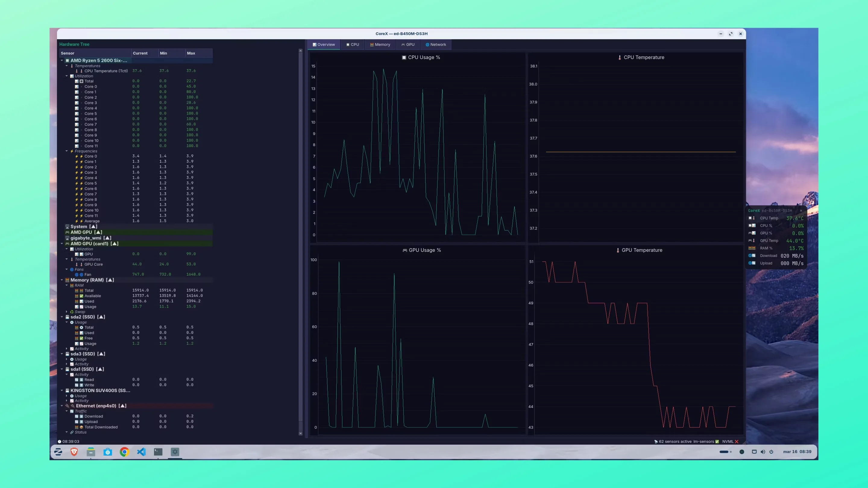Collapse the CPU Frequencies group
868x488 pixels.
[67, 151]
